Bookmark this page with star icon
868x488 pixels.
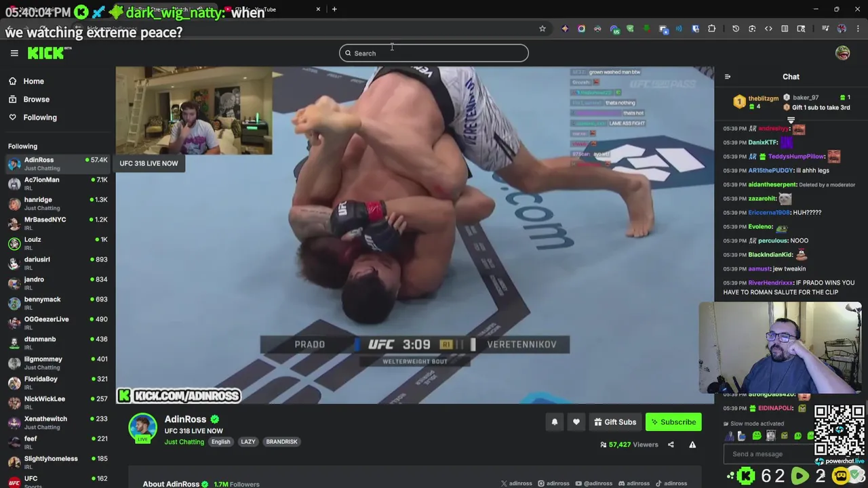point(542,28)
